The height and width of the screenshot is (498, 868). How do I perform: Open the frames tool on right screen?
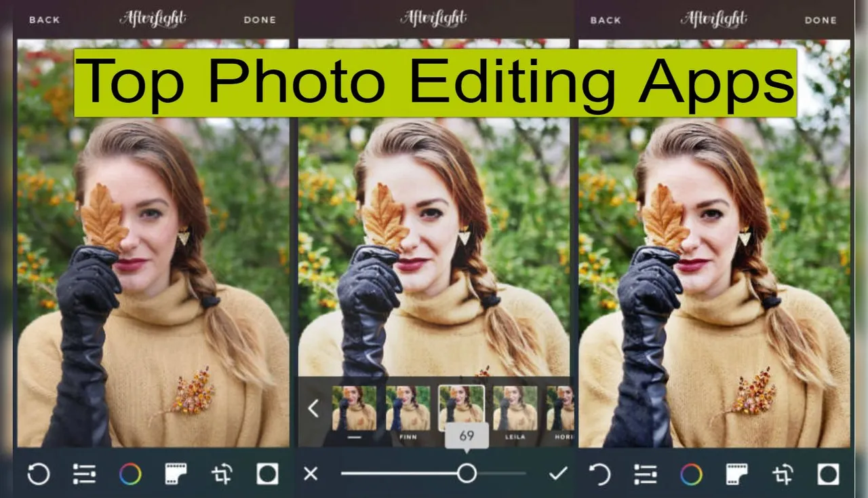pos(828,474)
